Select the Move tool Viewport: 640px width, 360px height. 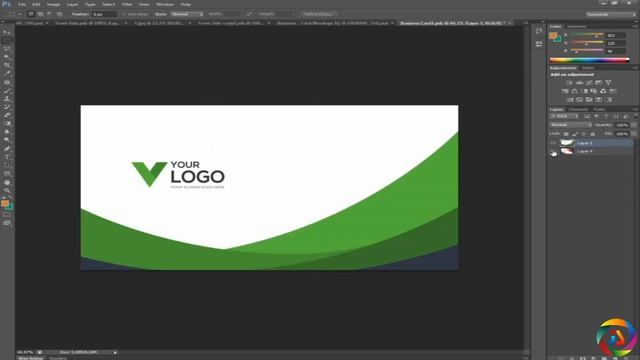tap(7, 32)
